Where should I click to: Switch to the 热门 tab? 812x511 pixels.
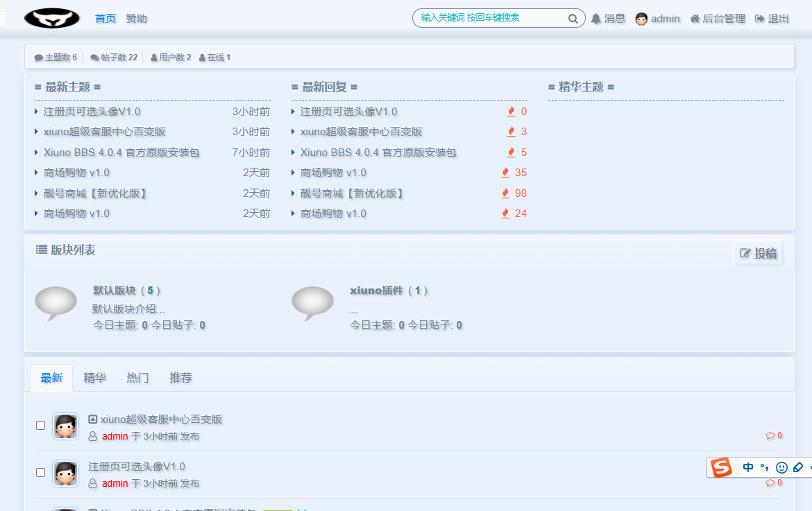tap(137, 378)
